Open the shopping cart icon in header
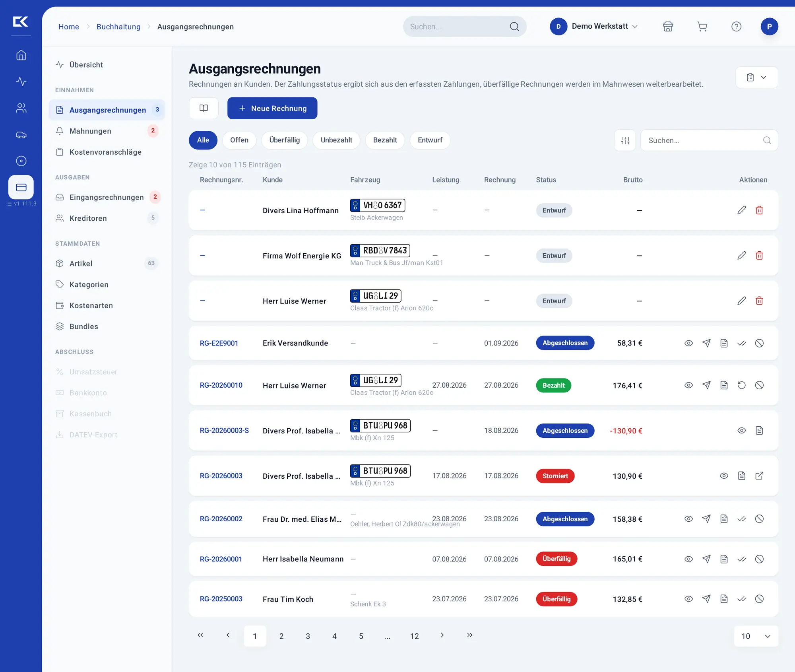 702,27
